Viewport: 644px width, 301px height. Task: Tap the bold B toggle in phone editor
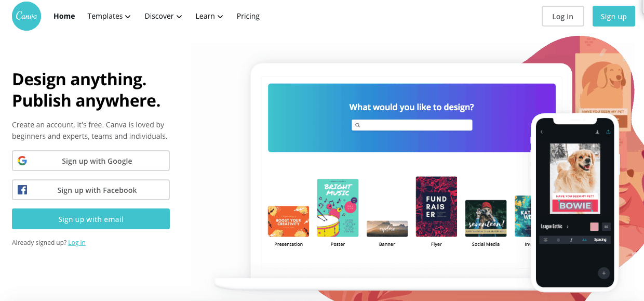[558, 240]
